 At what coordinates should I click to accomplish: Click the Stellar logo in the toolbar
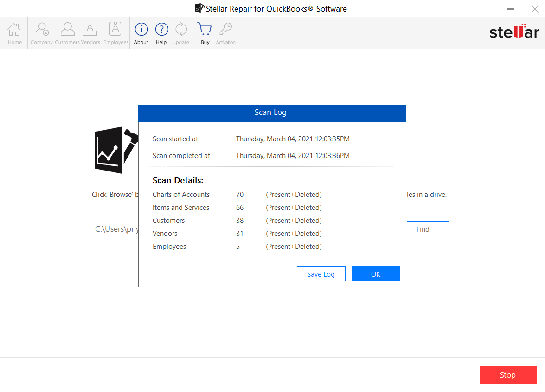[x=514, y=32]
